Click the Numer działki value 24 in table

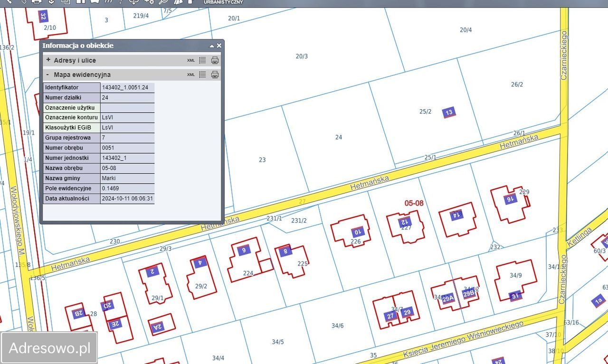[127, 98]
